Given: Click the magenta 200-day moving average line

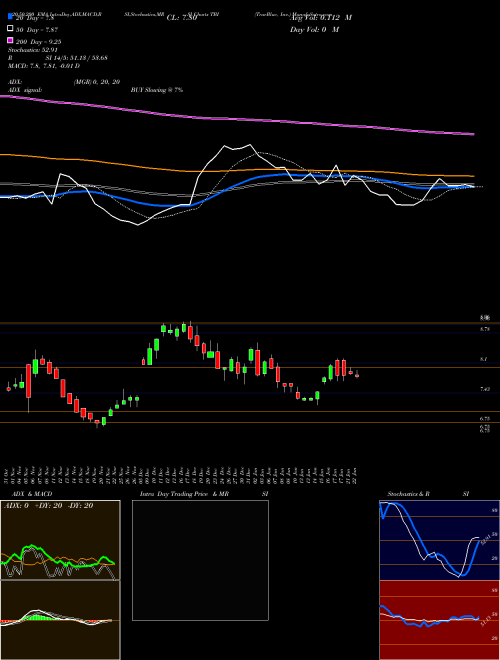Looking at the screenshot, I should coord(236,120).
